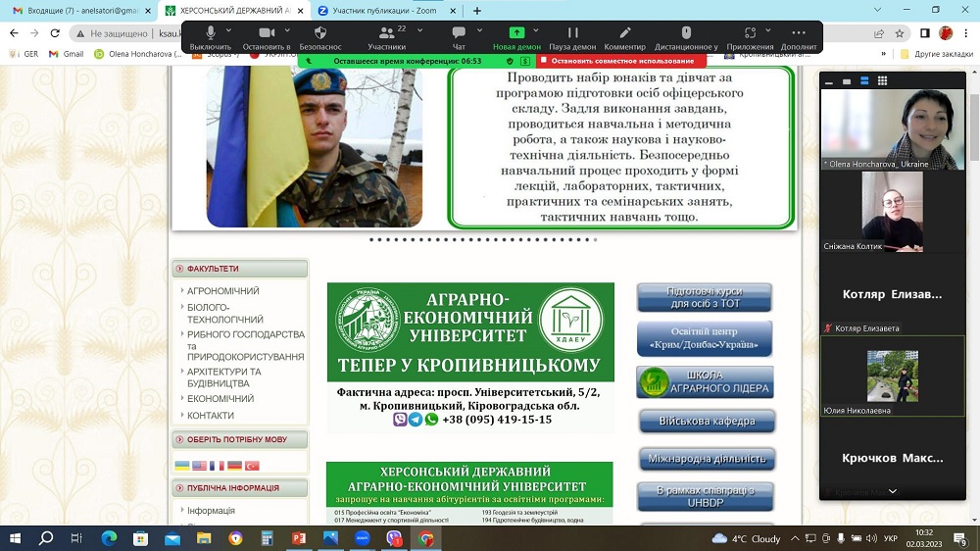The width and height of the screenshot is (980, 551).
Task: Select German flag language
Action: (x=234, y=466)
